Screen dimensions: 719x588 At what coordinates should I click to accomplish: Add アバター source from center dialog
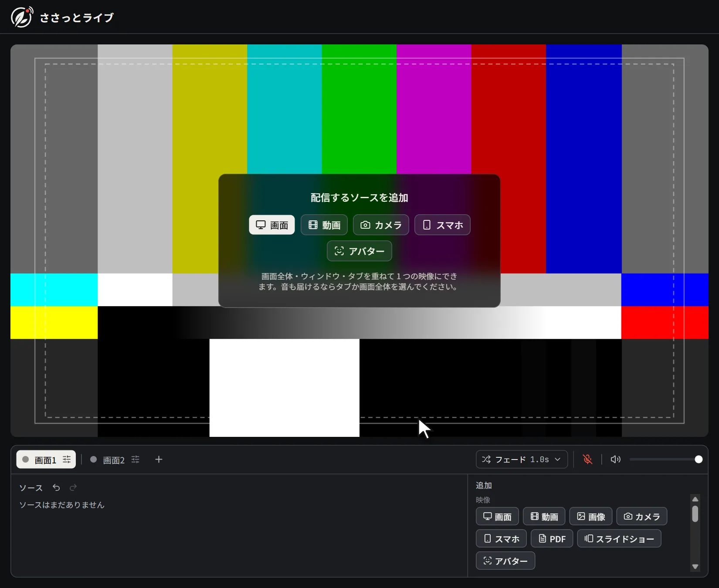[359, 251]
